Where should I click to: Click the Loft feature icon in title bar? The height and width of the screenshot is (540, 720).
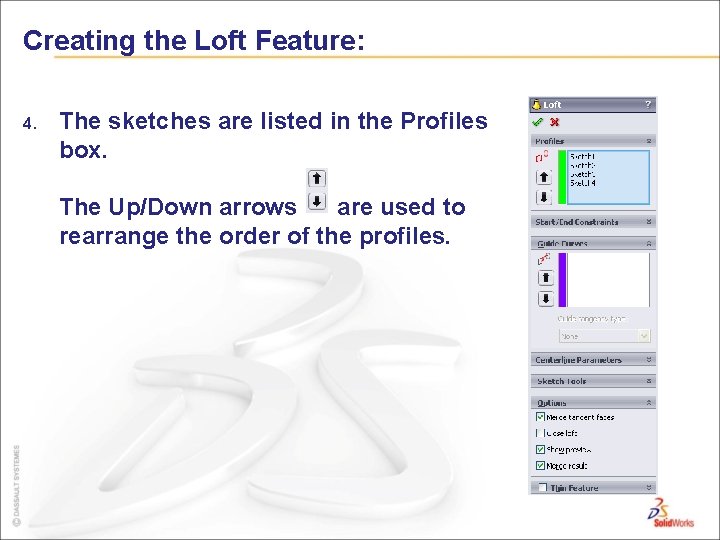click(536, 105)
